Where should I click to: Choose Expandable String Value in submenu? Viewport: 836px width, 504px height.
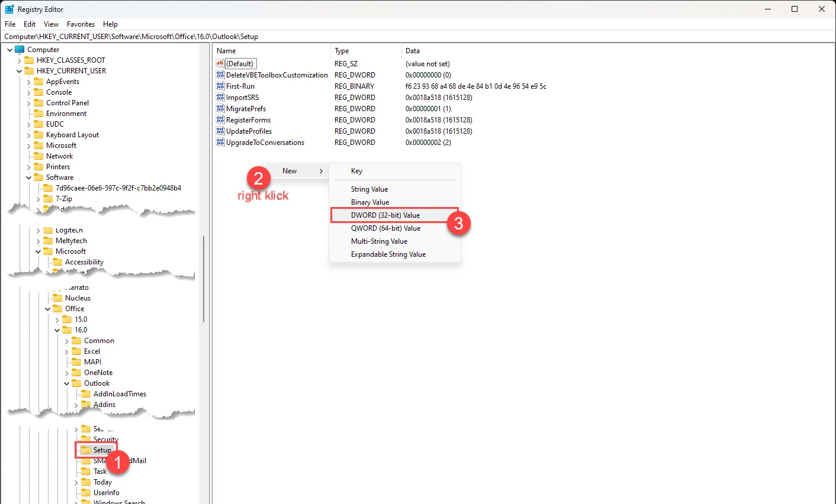[394, 254]
